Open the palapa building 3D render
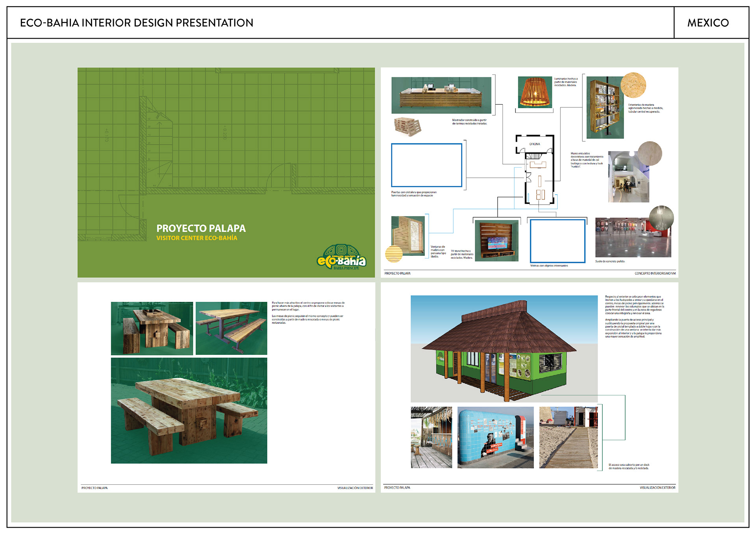 (504, 349)
